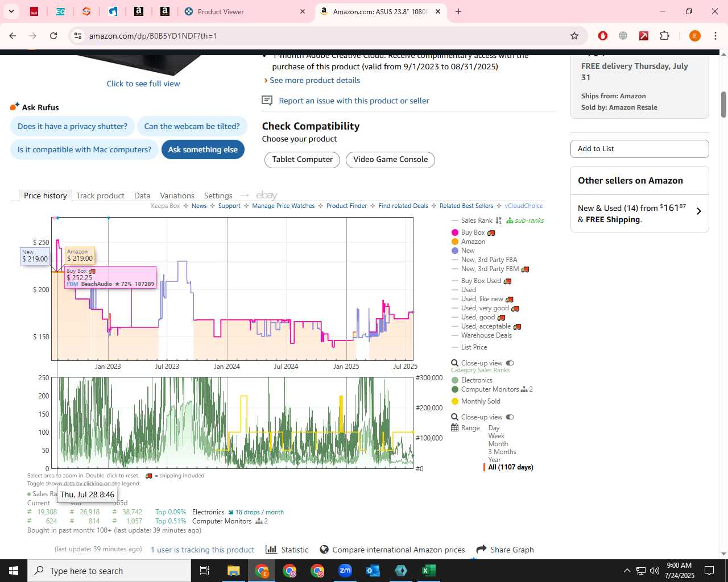
Task: Open a new browser tab
Action: coord(458,11)
